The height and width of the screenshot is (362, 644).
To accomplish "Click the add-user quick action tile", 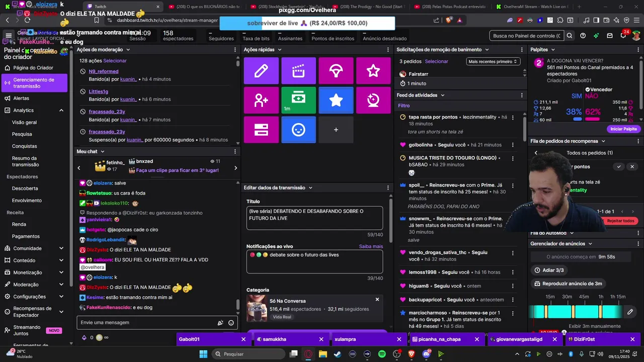I will click(x=261, y=100).
